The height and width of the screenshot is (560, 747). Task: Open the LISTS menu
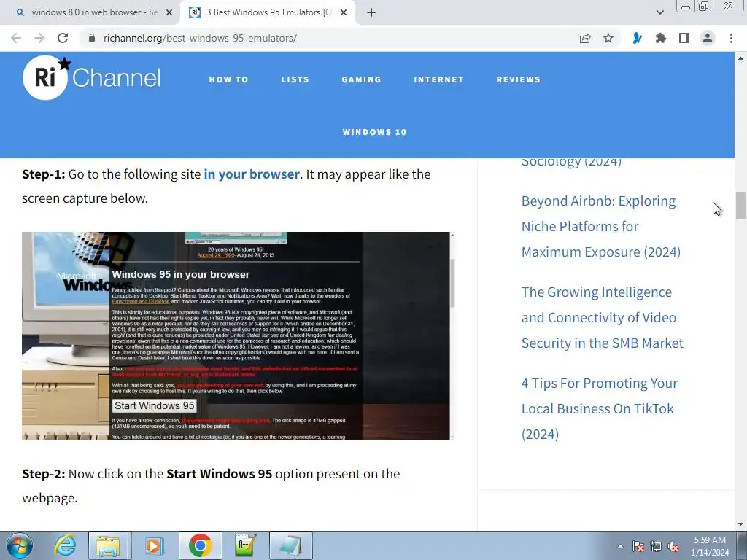click(x=295, y=79)
